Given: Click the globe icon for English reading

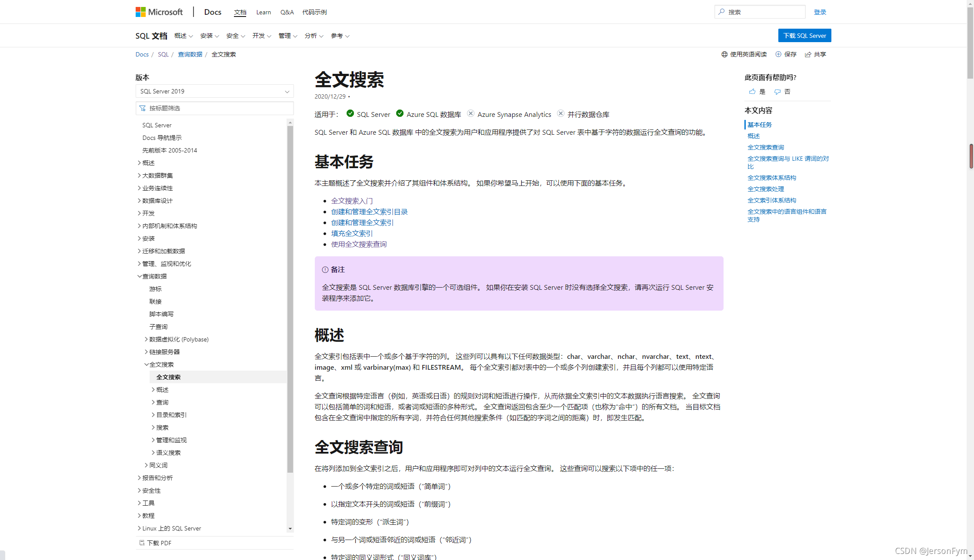Looking at the screenshot, I should (x=724, y=54).
